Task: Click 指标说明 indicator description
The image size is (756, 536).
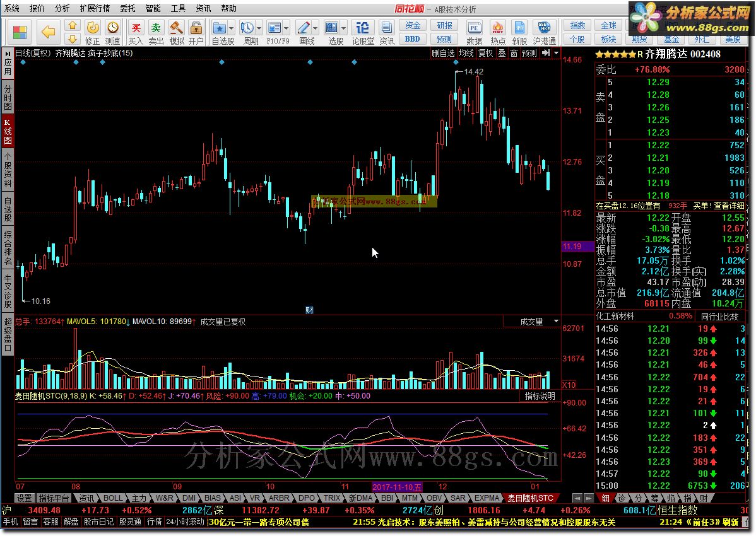Action: 540,396
